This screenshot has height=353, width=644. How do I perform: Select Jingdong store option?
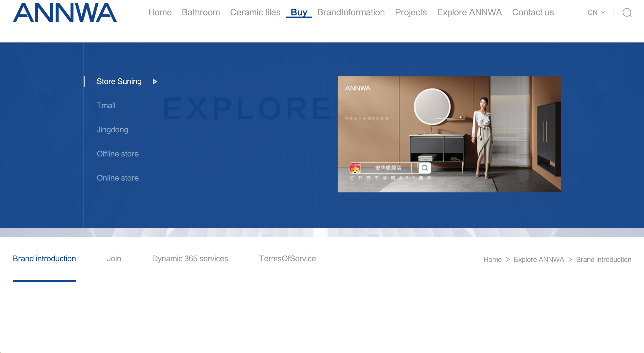(x=112, y=130)
